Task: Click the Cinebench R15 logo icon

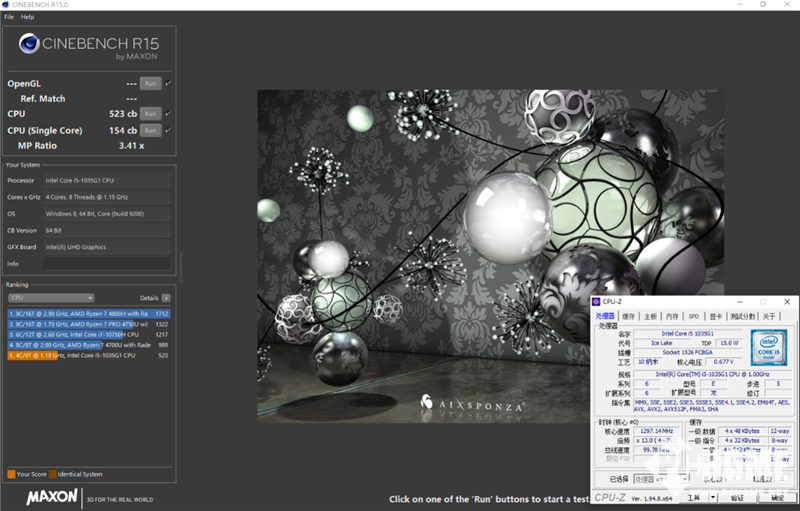Action: pos(29,44)
